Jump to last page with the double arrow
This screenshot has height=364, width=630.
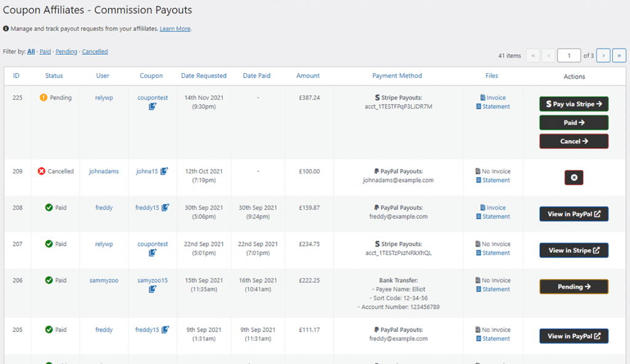[619, 55]
